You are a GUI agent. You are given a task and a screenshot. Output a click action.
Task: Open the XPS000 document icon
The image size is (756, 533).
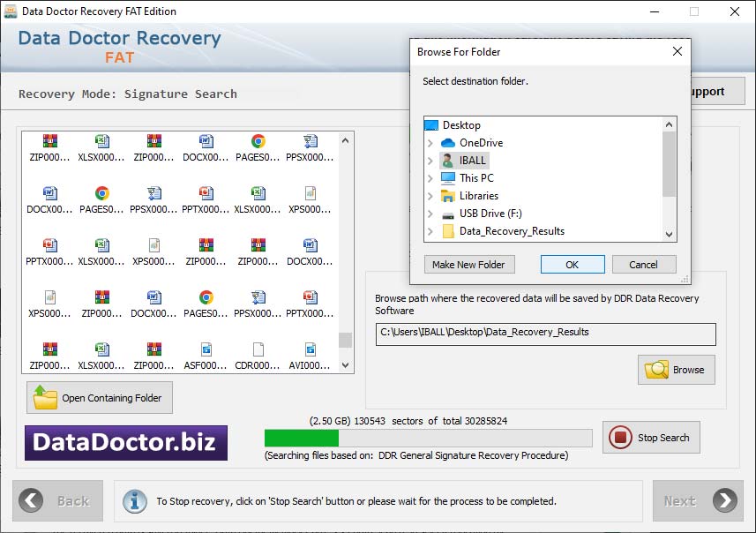tap(311, 196)
